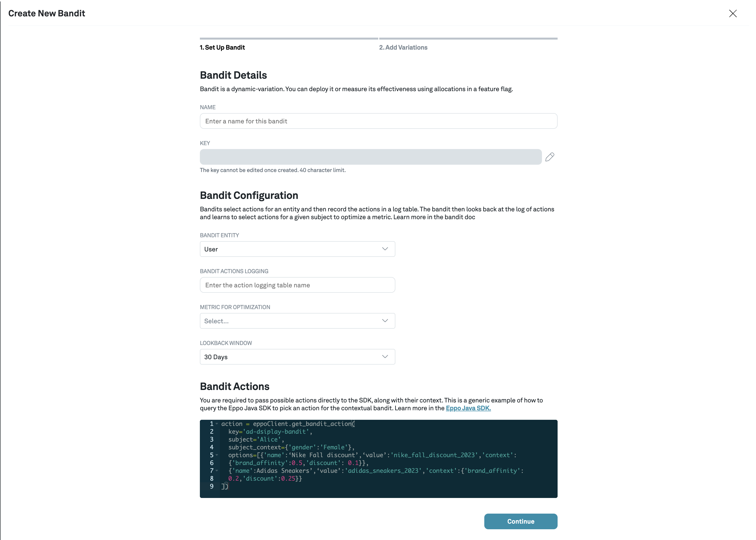Open the Bandit Entity dropdown

click(x=297, y=249)
